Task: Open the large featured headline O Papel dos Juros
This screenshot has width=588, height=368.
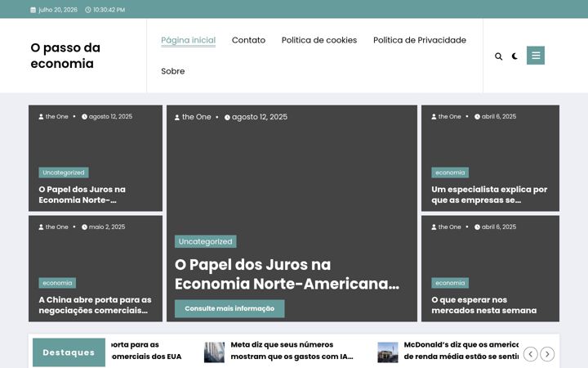Action: [x=287, y=274]
